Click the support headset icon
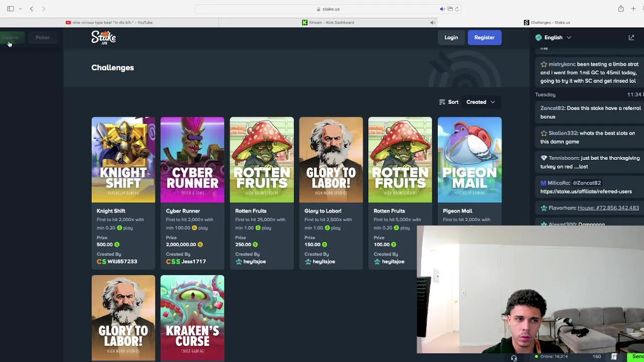The image size is (644, 362). point(514,358)
